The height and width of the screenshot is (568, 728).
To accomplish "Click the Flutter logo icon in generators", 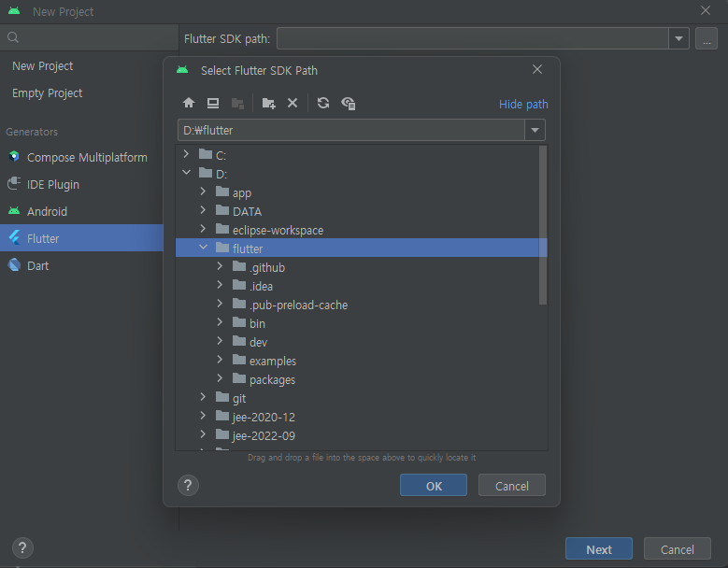I will (14, 238).
